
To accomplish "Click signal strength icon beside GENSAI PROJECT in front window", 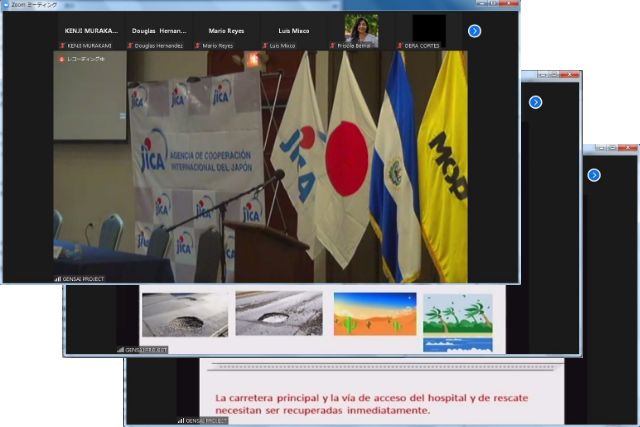I will click(x=58, y=279).
